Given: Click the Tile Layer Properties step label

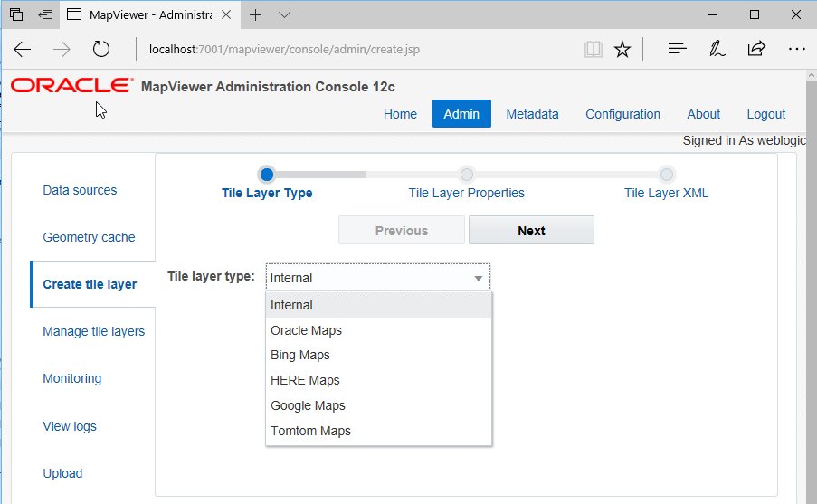Looking at the screenshot, I should pyautogui.click(x=466, y=193).
